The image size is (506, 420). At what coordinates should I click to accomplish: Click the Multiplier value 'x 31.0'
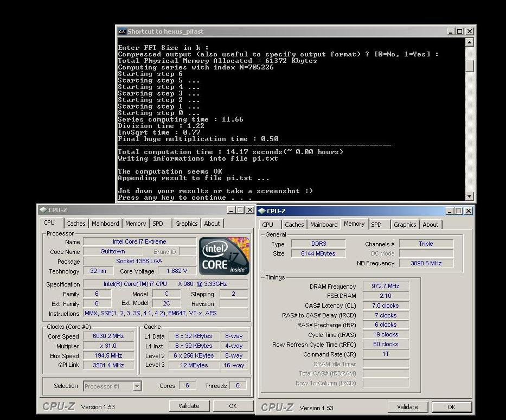108,346
